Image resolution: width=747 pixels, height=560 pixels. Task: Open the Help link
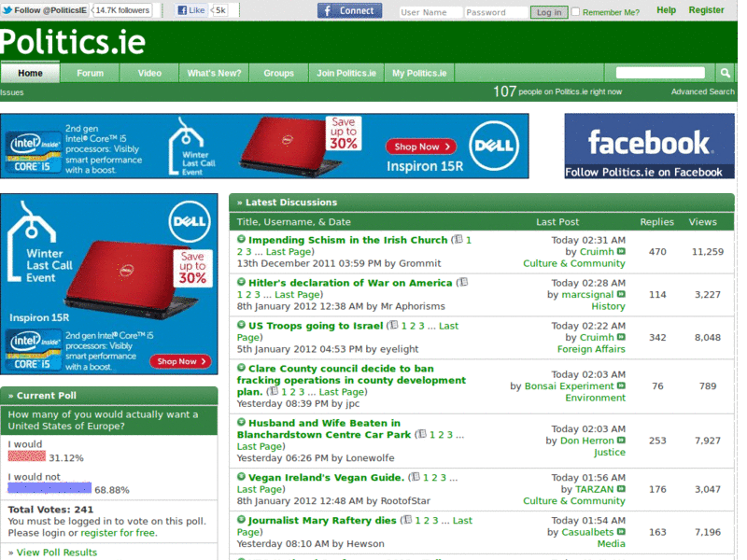click(x=666, y=10)
